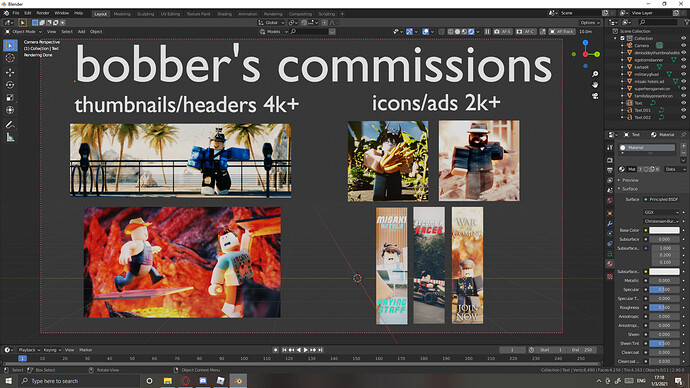690x388 pixels.
Task: Click the viewport zoom magnifier icon
Action: [x=595, y=74]
